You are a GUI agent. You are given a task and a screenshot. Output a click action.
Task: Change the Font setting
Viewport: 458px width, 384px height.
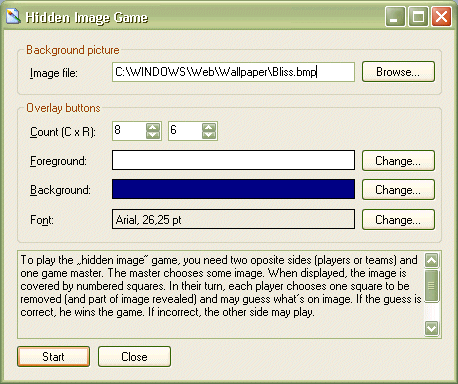[398, 219]
